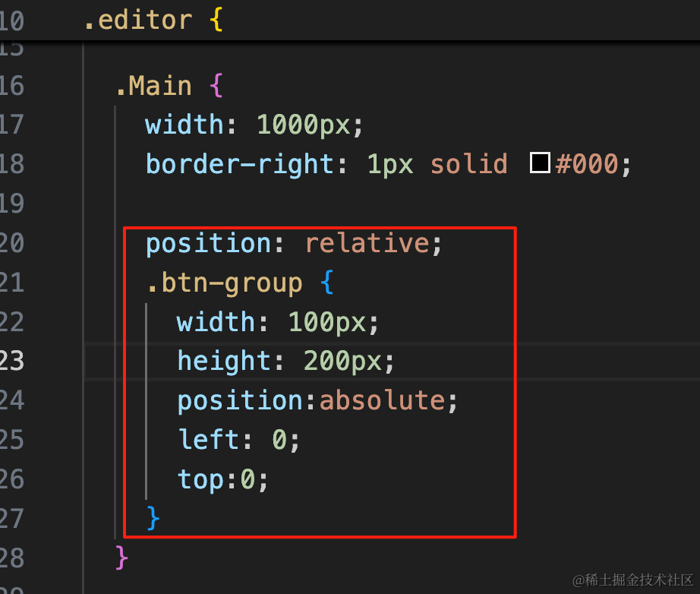The height and width of the screenshot is (594, 700).
Task: Place cursor on 'relative' value
Action: point(367,243)
